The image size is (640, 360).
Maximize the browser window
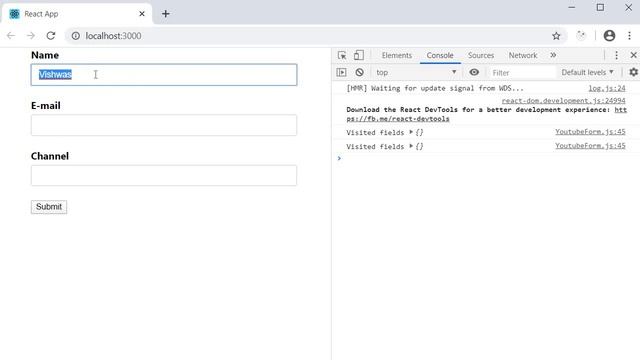point(600,7)
